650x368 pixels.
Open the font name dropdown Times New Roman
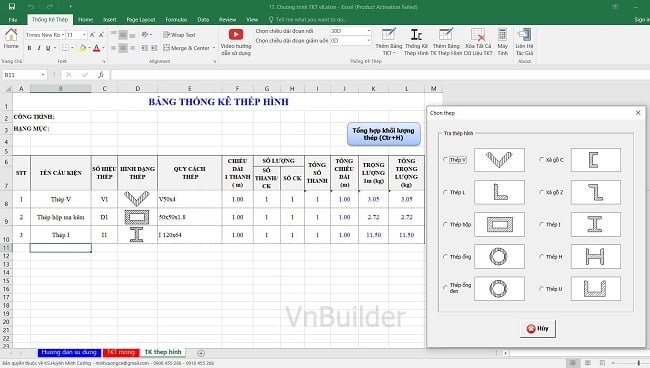[63, 35]
